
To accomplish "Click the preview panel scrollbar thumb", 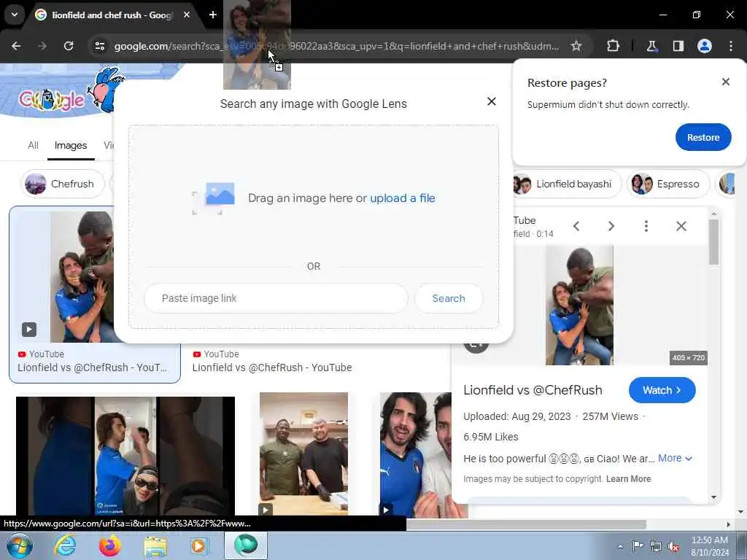I will pyautogui.click(x=713, y=242).
